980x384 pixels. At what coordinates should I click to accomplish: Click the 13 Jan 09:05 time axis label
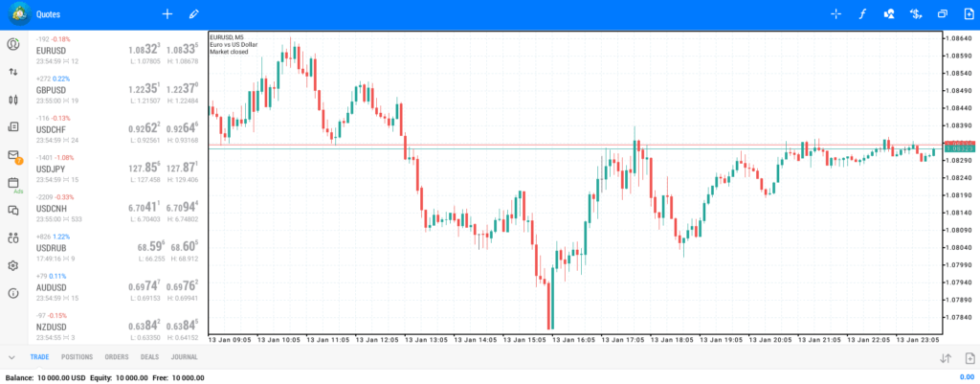click(x=230, y=340)
